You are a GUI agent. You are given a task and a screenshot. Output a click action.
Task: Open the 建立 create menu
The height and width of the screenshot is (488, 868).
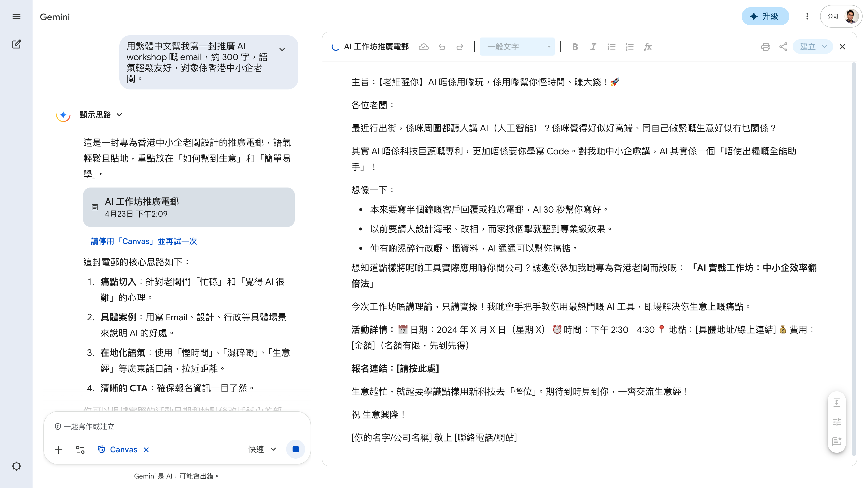812,47
